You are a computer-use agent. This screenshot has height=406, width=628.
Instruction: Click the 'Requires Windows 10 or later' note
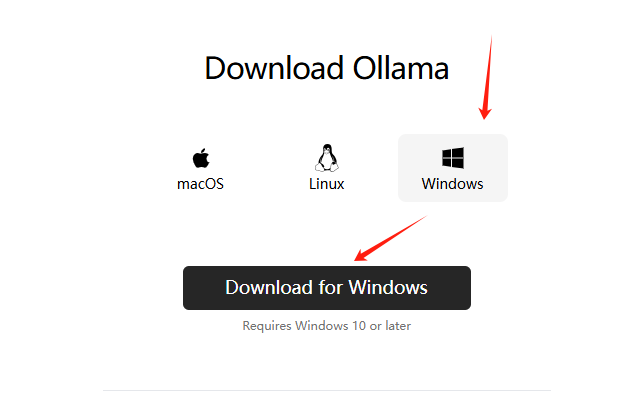[326, 326]
